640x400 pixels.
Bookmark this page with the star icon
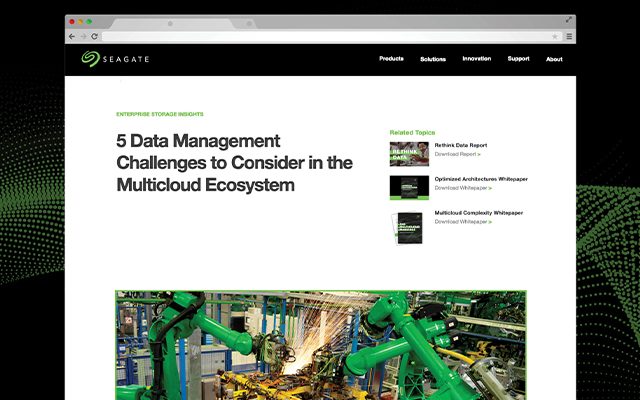click(555, 36)
